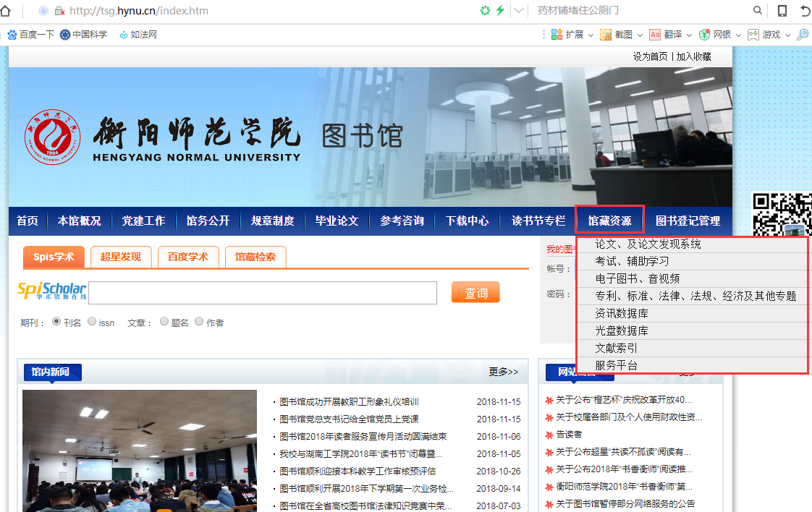This screenshot has width=812, height=512.
Task: Switch to the 超星发现 search tab
Action: pyautogui.click(x=121, y=257)
